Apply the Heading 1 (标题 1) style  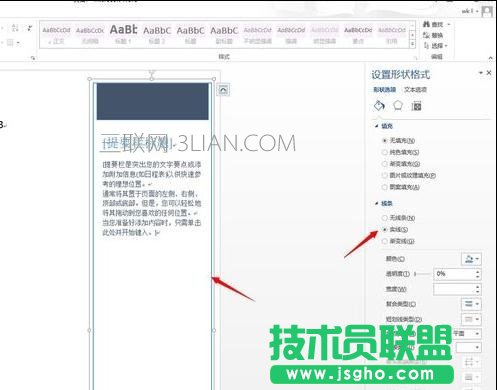123,35
